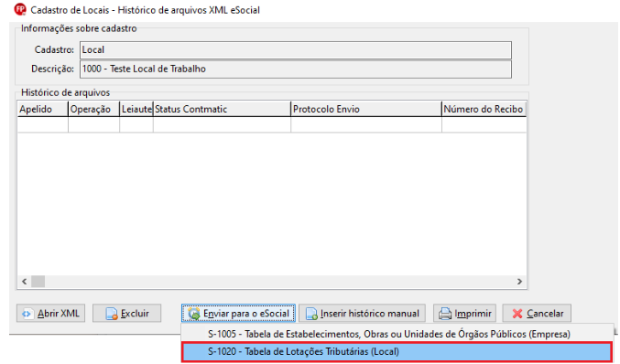Screen dimensions: 620x364
Task: Click the Operação column header
Action: pyautogui.click(x=94, y=109)
